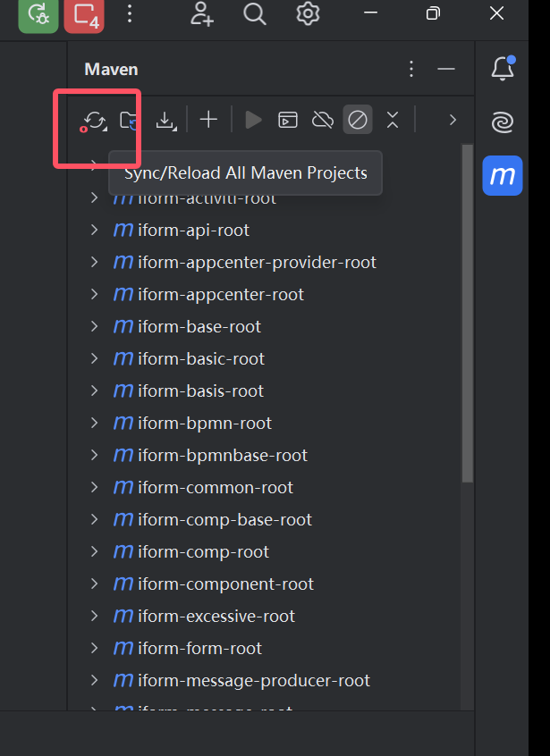Expand the iform-api-root module
Screen dimensions: 550x756
coord(94,231)
